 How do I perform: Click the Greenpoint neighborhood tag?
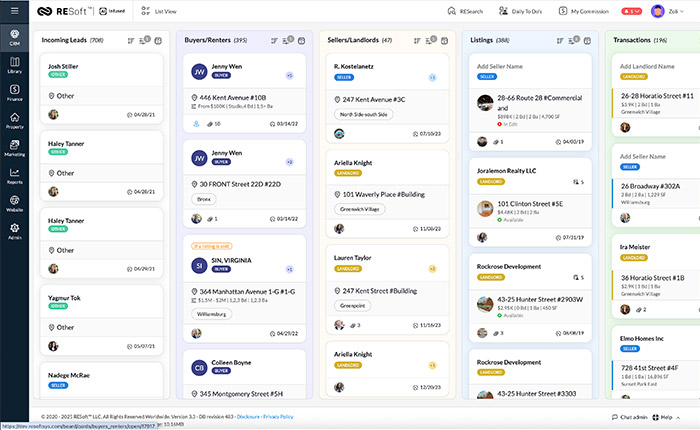352,306
